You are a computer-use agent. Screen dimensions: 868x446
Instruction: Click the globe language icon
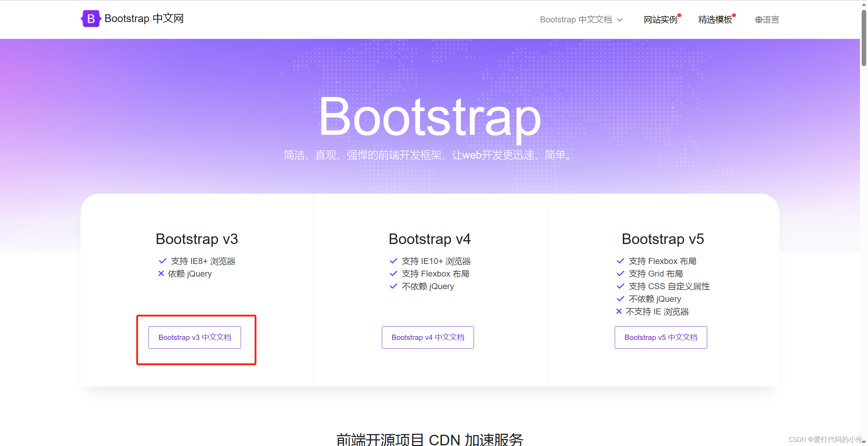click(758, 20)
